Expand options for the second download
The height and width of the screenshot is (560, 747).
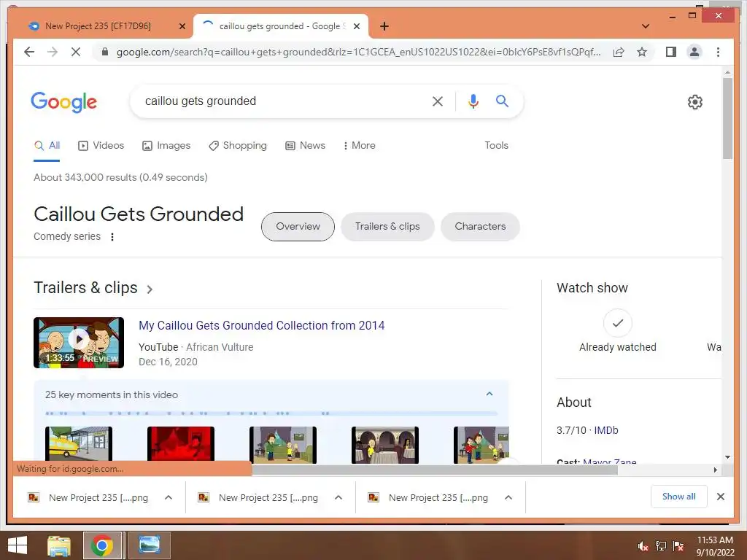338,497
